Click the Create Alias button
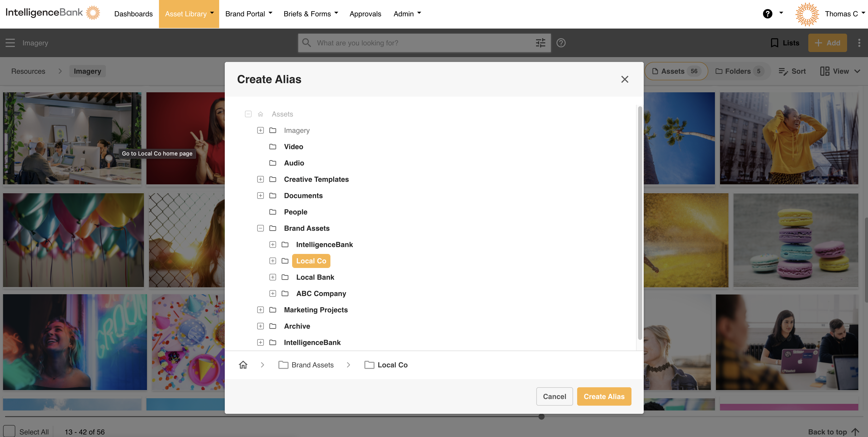Viewport: 868px width, 437px height. click(x=604, y=397)
